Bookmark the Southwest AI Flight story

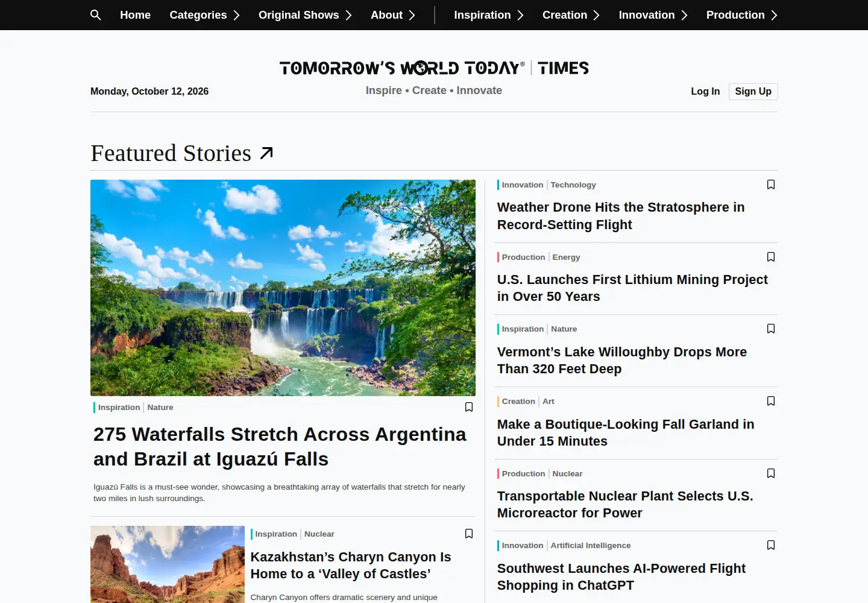(770, 545)
